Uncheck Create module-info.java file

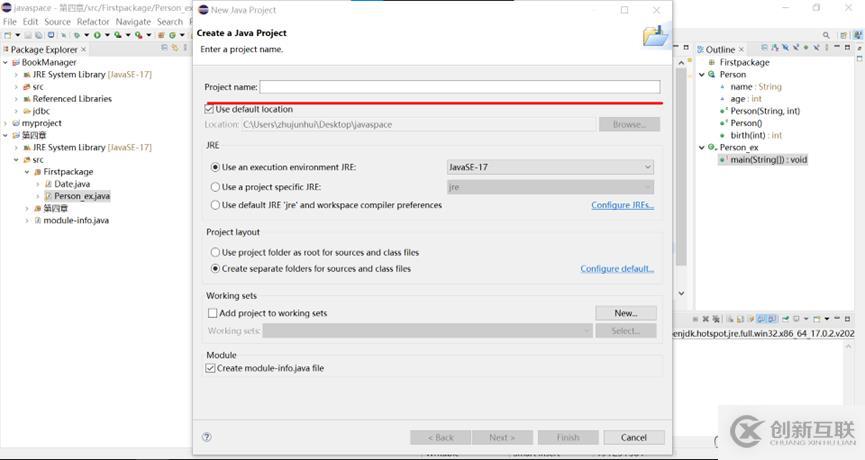coord(210,368)
